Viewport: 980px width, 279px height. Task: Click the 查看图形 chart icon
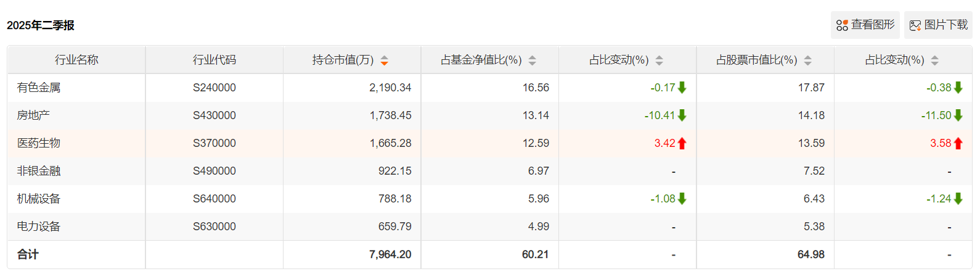842,25
